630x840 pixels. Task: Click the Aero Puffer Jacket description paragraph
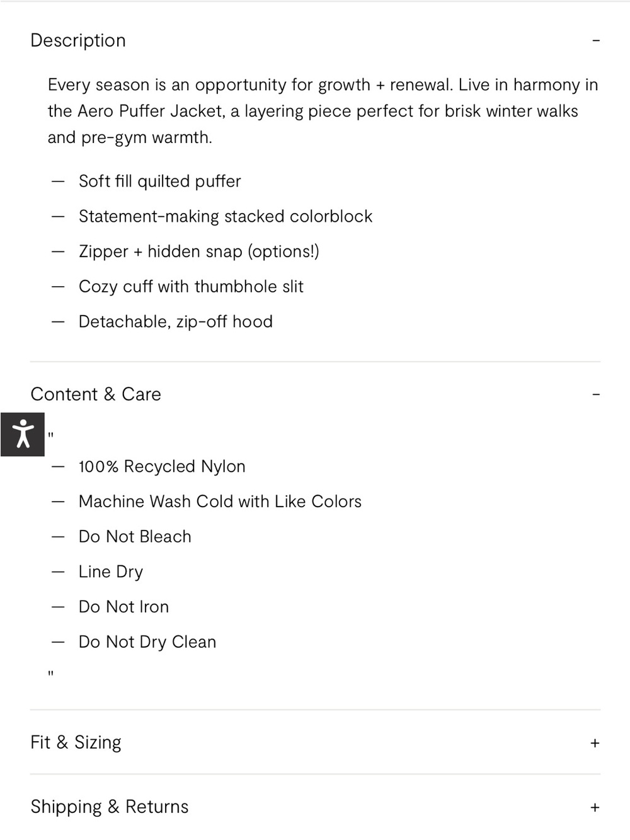coord(323,111)
